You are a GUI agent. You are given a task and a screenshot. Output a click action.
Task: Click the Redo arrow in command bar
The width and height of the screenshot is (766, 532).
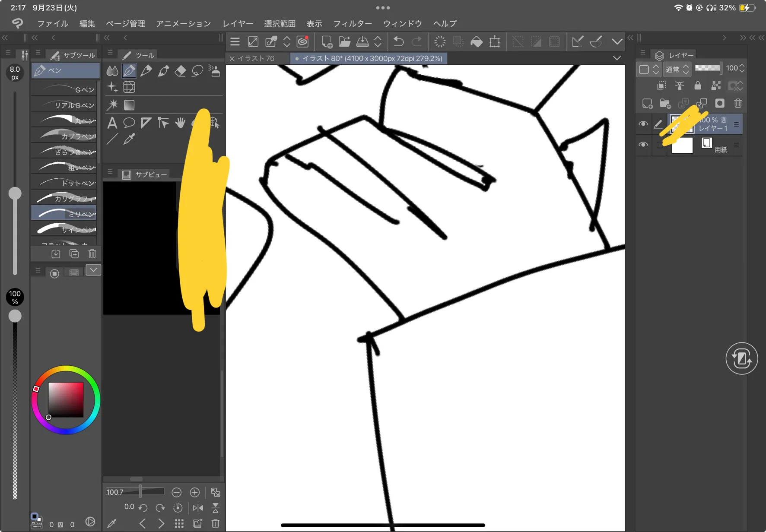[416, 41]
